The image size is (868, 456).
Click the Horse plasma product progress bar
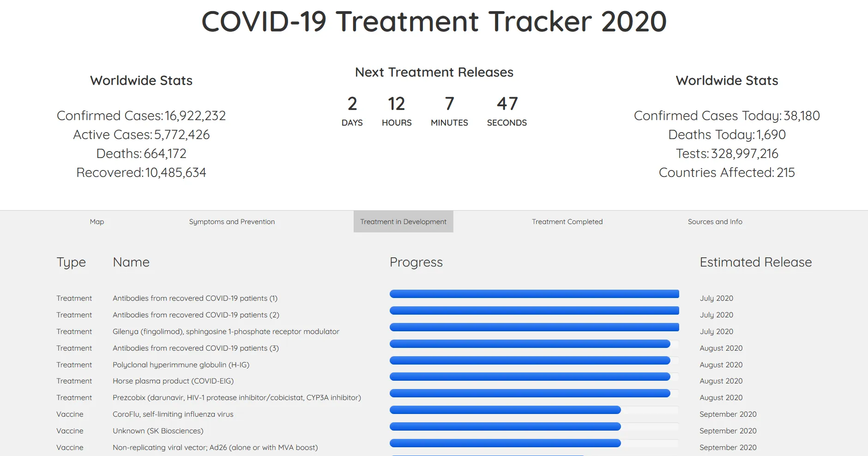530,377
